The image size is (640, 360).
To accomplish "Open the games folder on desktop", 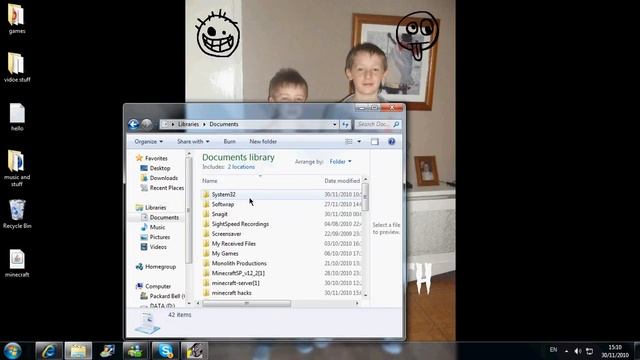I will pyautogui.click(x=17, y=19).
